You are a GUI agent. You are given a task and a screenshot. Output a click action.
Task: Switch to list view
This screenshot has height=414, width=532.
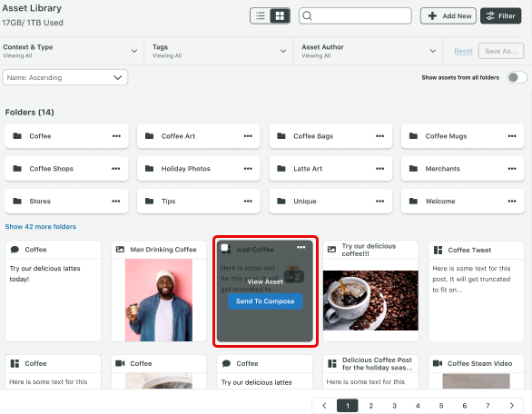261,15
